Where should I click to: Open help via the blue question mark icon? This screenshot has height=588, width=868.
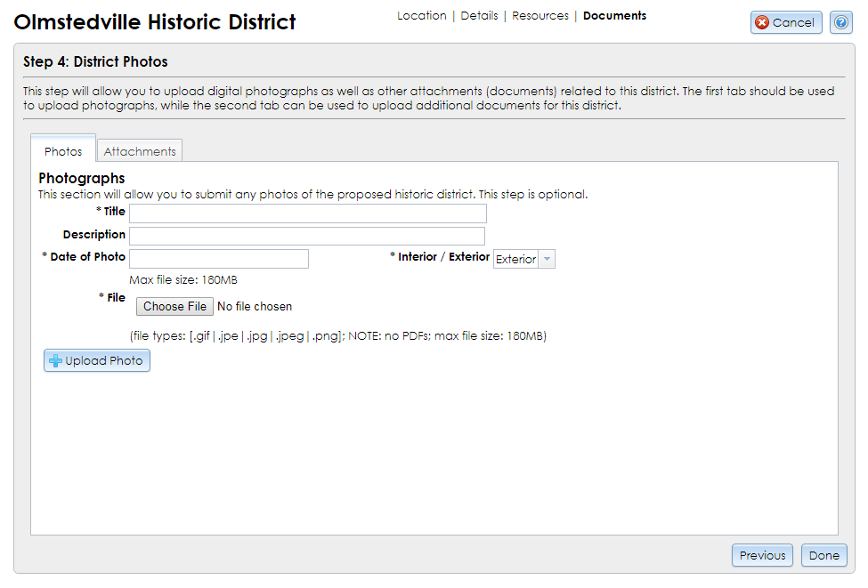tap(840, 22)
